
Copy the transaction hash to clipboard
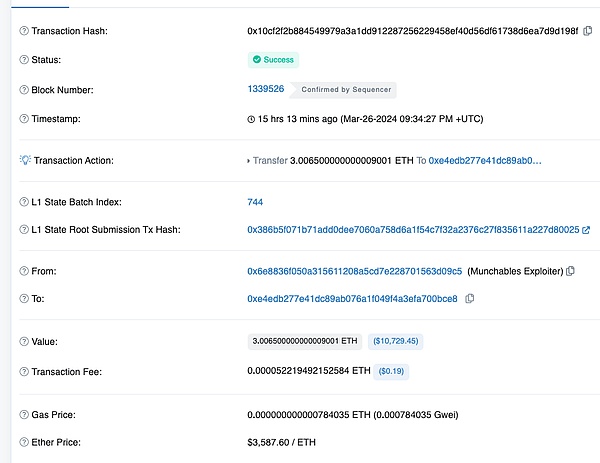click(x=587, y=32)
